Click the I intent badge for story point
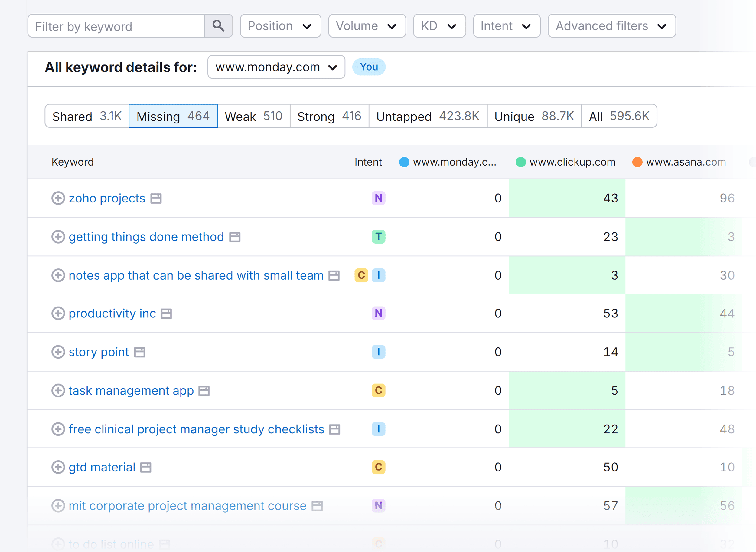756x552 pixels. click(x=378, y=352)
